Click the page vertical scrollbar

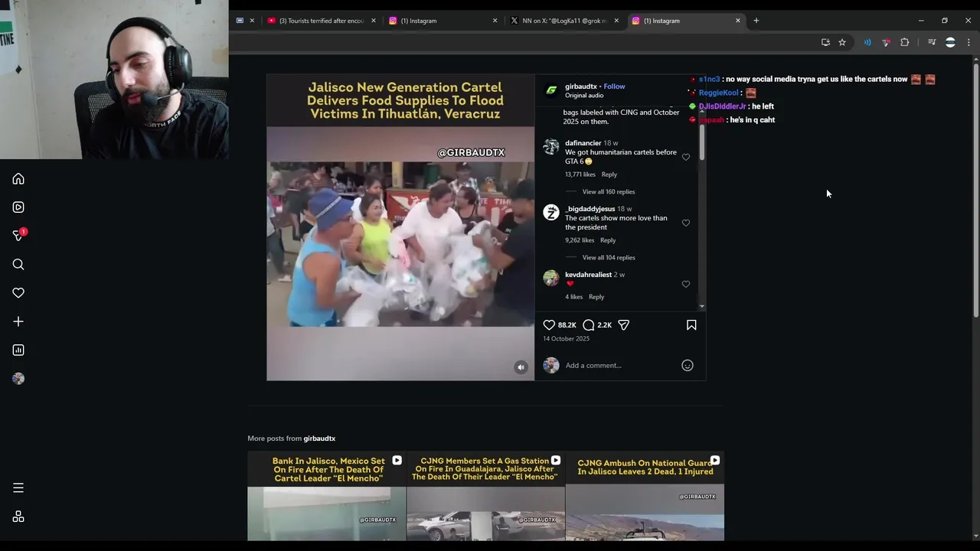coord(975,191)
